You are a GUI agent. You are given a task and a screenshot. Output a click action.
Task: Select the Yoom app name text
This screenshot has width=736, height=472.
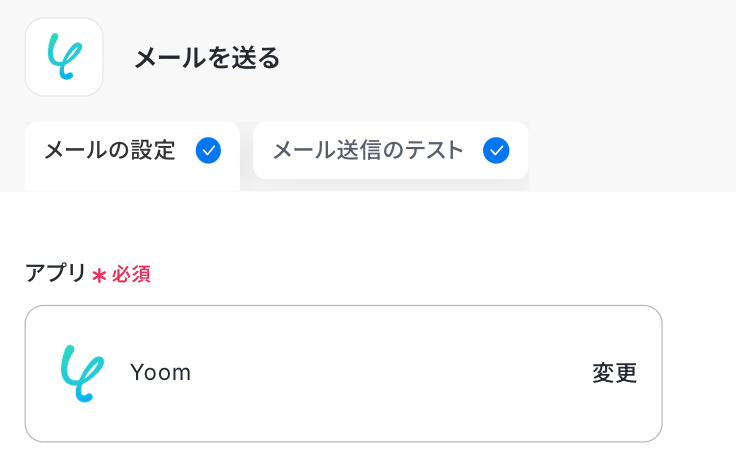tap(160, 373)
